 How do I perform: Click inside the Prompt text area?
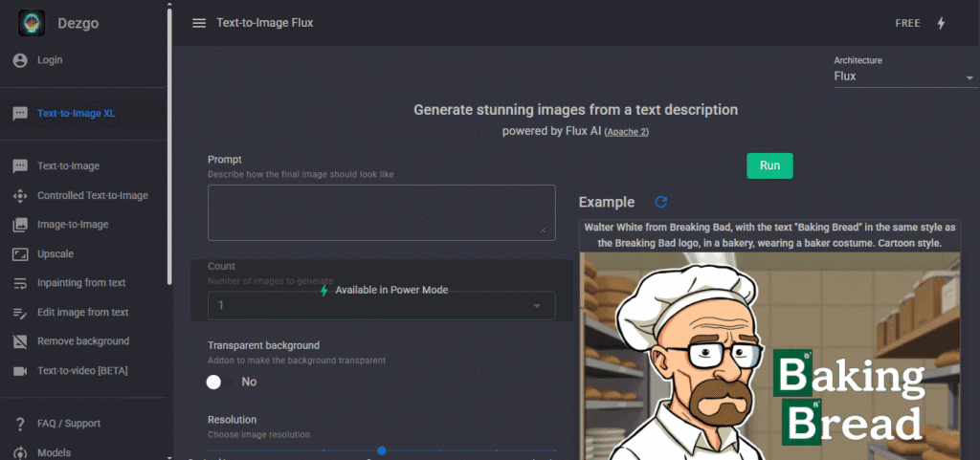[381, 212]
